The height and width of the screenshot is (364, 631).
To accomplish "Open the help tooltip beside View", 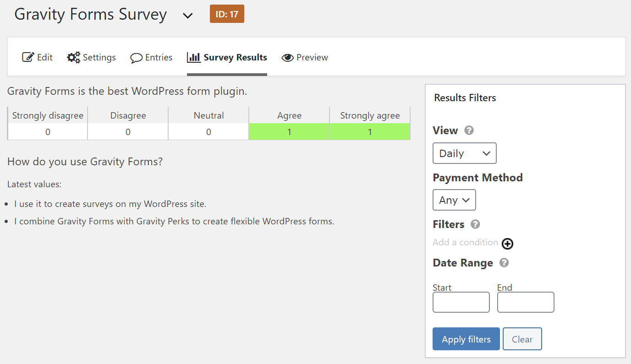I will click(x=468, y=130).
